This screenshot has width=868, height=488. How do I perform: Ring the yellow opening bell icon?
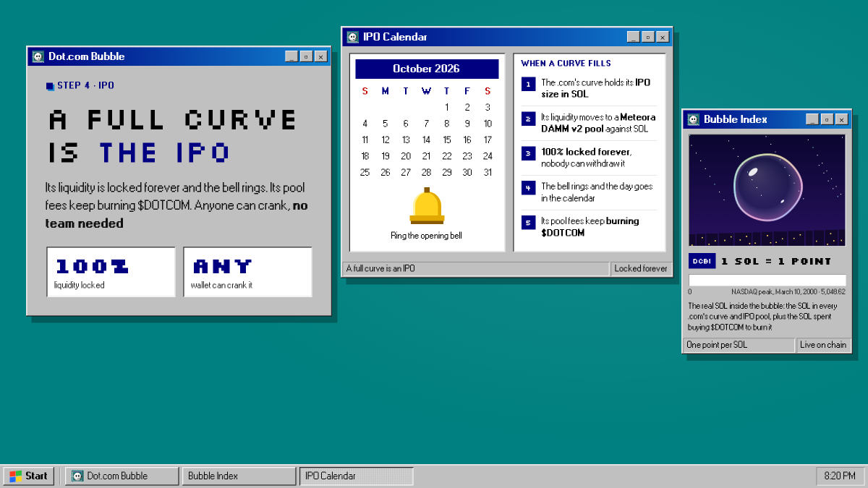tap(427, 206)
